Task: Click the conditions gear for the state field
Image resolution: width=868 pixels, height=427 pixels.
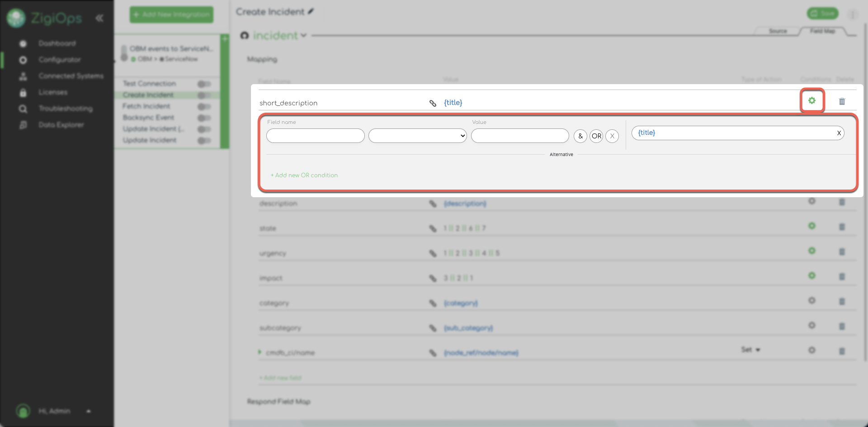Action: [x=812, y=226]
